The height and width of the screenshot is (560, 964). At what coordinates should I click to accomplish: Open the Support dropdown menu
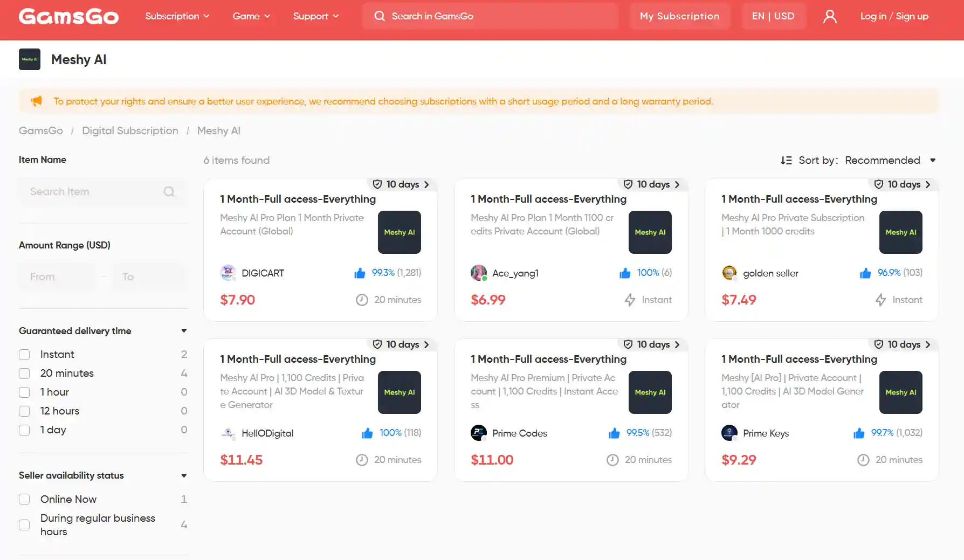click(x=316, y=16)
